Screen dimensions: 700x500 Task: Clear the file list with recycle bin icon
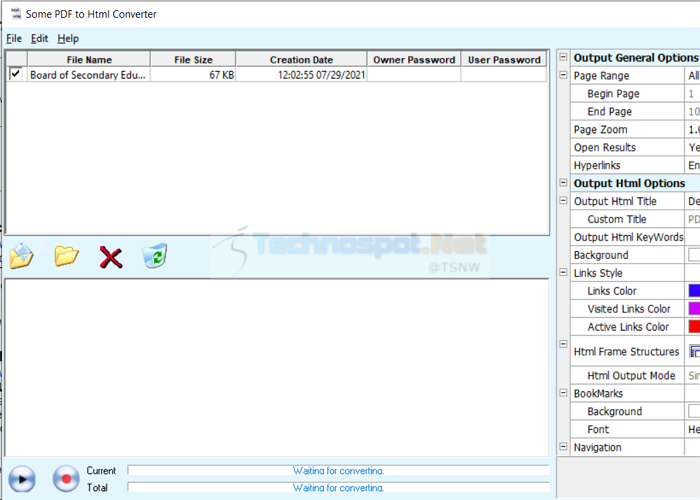coord(154,256)
